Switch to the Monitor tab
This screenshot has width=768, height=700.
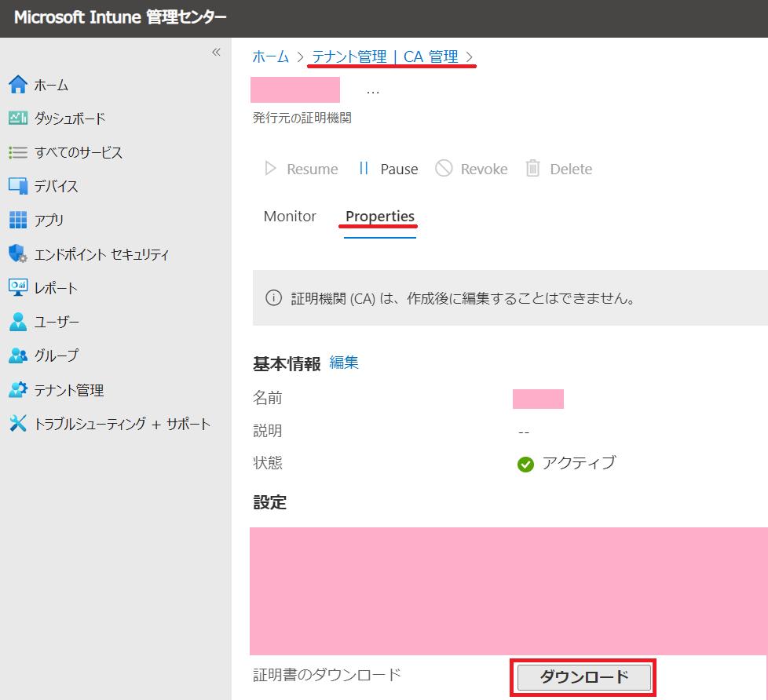tap(290, 217)
